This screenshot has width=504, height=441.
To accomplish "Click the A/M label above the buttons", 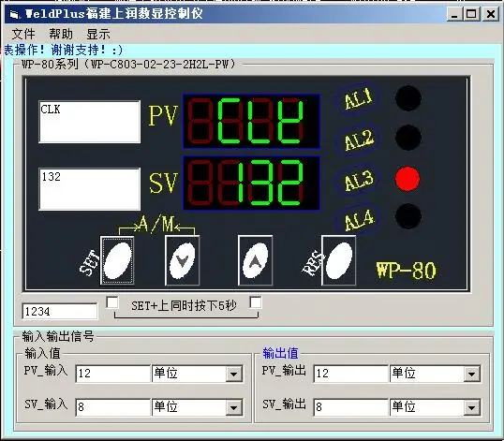I will tap(156, 224).
